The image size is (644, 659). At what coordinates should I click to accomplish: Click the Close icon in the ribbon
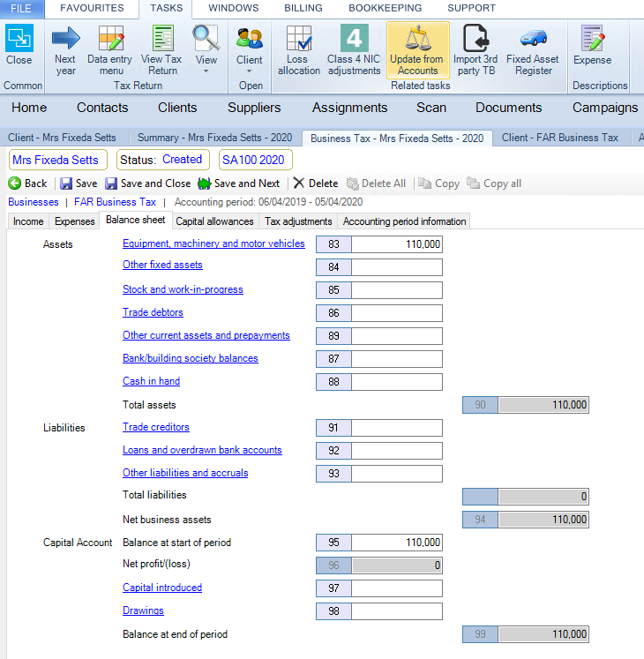coord(19,38)
